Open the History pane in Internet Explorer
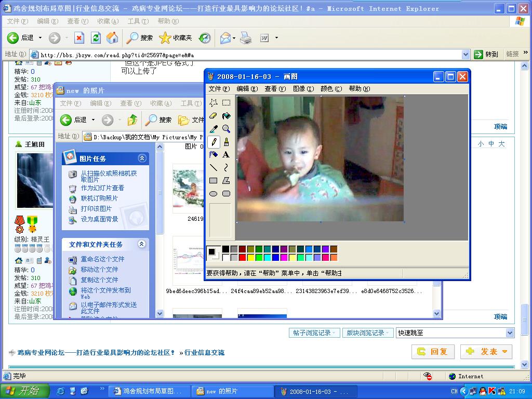Viewport: 532px width, 399px height. (x=205, y=37)
